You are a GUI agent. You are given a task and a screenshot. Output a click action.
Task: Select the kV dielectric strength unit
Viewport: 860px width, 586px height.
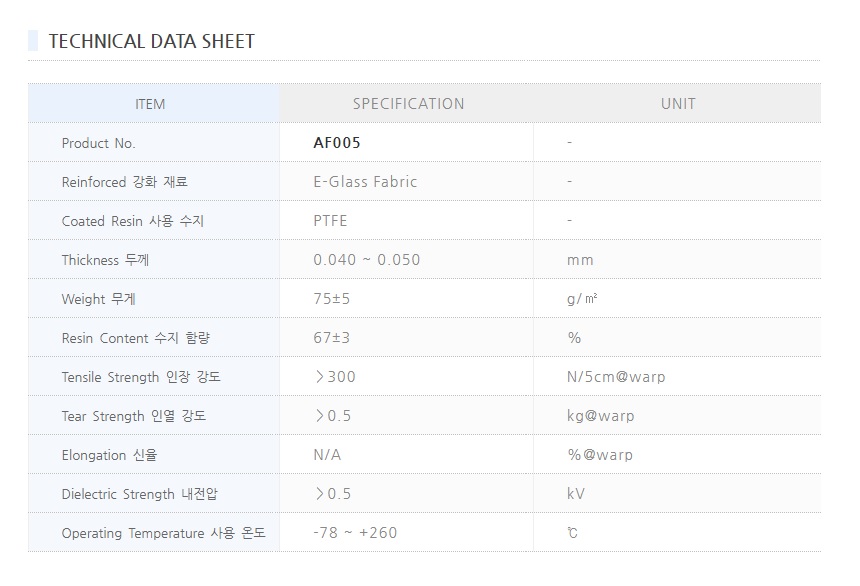click(x=576, y=494)
